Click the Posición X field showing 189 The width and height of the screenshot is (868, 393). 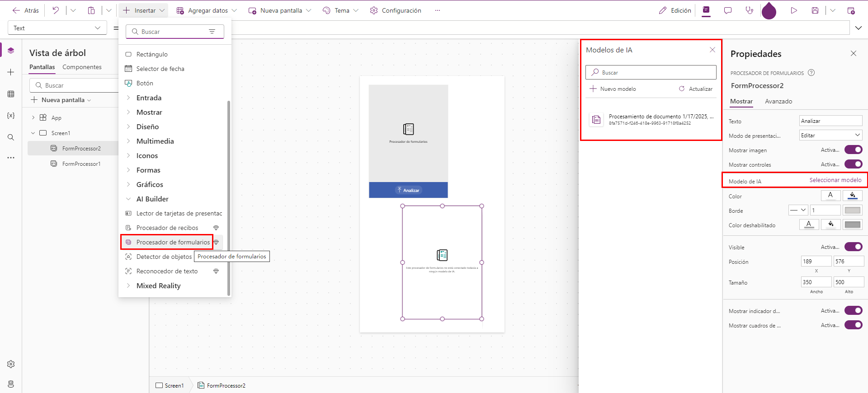tap(816, 261)
